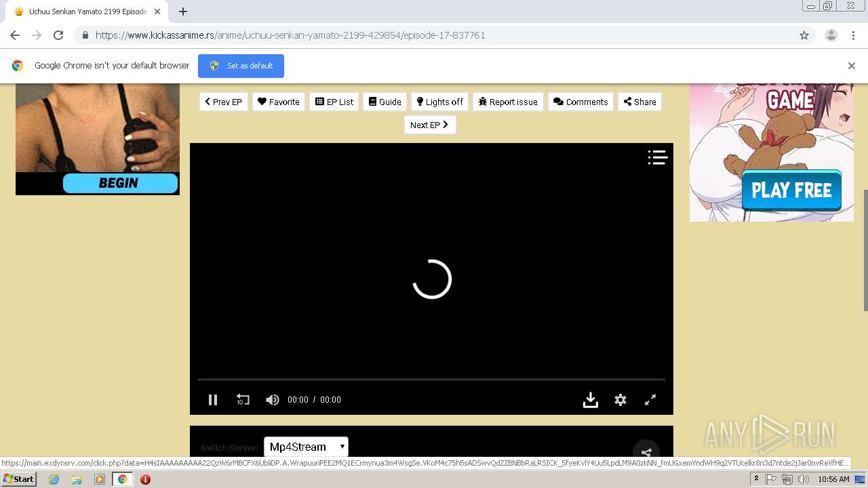Close the Uchuu Senkan Yamato tab
Image resolution: width=868 pixels, height=488 pixels.
click(x=157, y=12)
